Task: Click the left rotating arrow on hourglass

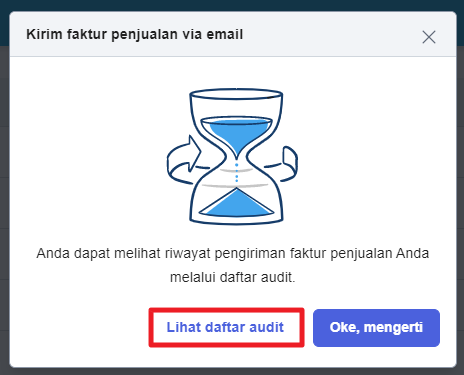Action: pyautogui.click(x=184, y=159)
